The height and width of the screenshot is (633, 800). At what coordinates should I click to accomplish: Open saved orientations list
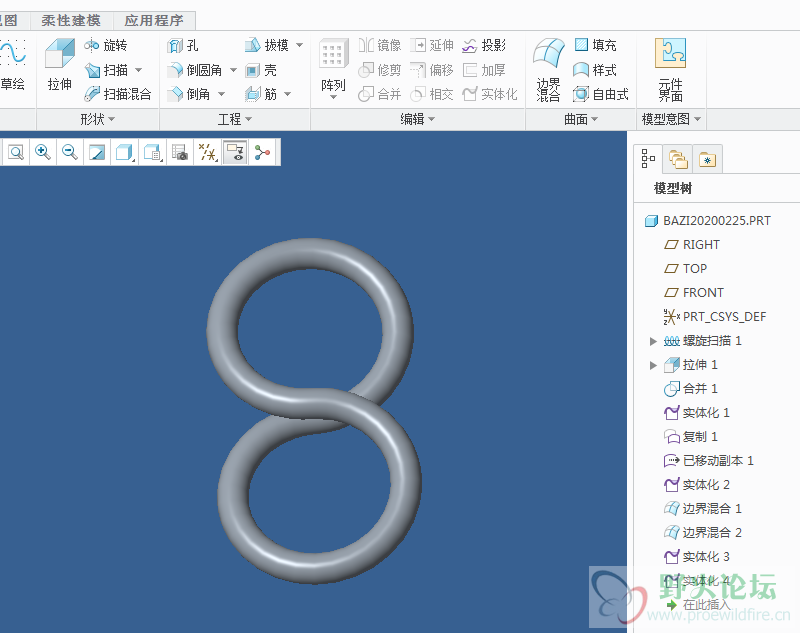152,153
